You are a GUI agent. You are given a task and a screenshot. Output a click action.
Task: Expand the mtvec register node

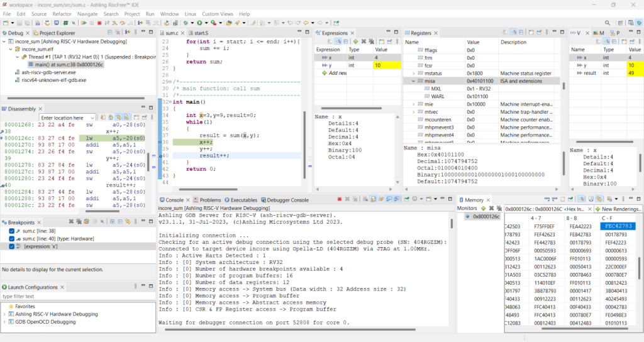(x=413, y=112)
